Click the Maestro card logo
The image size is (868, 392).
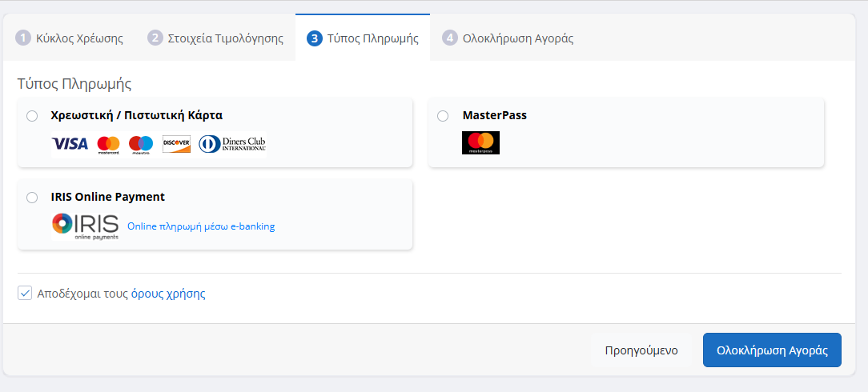[141, 144]
